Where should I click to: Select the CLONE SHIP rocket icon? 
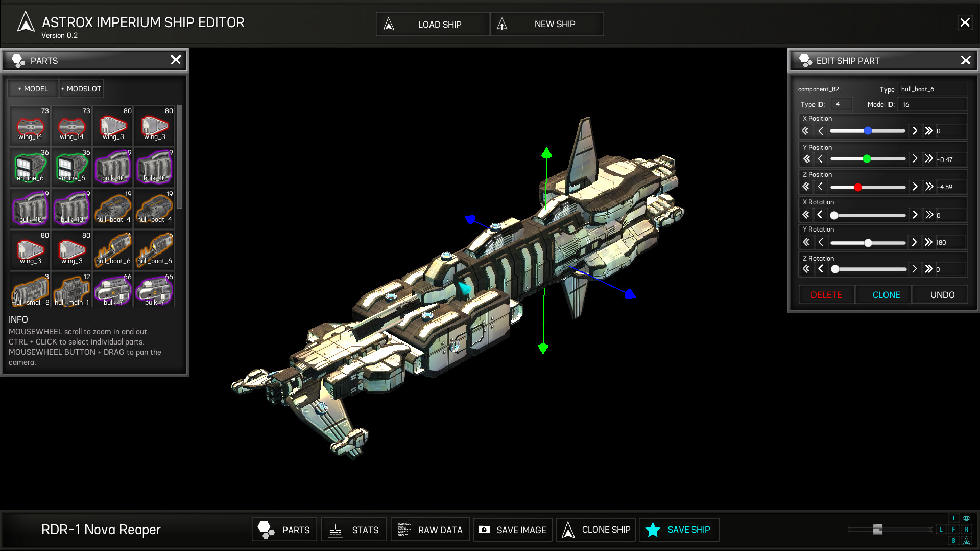[x=568, y=530]
